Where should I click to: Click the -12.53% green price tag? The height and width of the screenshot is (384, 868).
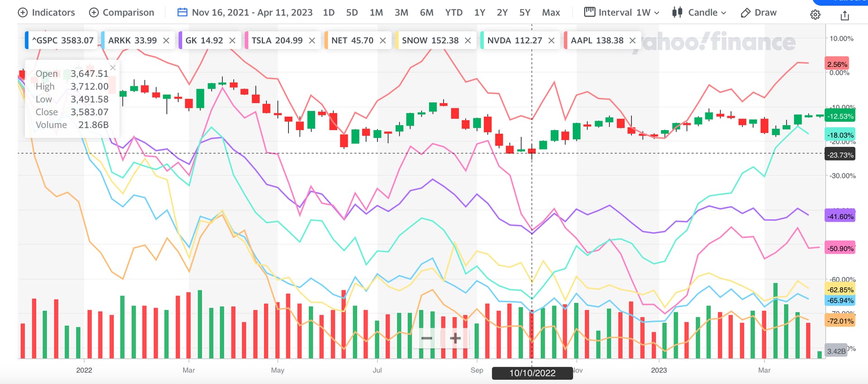pos(840,116)
